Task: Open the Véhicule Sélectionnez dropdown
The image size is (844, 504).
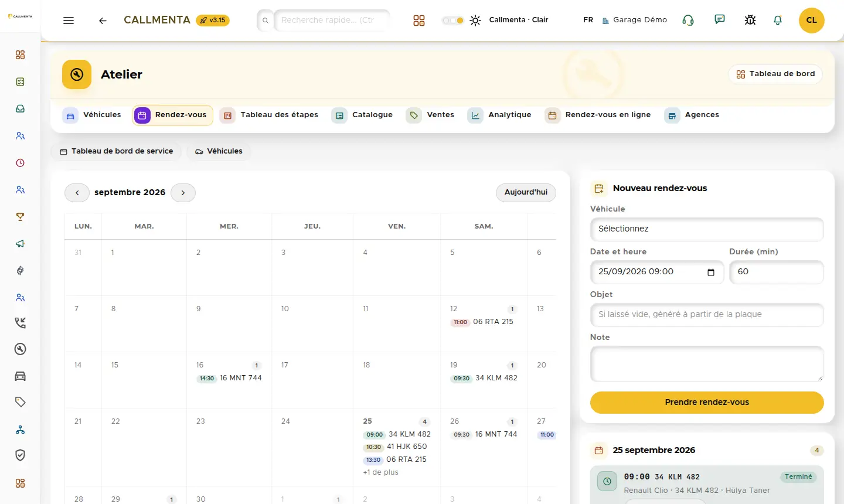Action: 707,229
